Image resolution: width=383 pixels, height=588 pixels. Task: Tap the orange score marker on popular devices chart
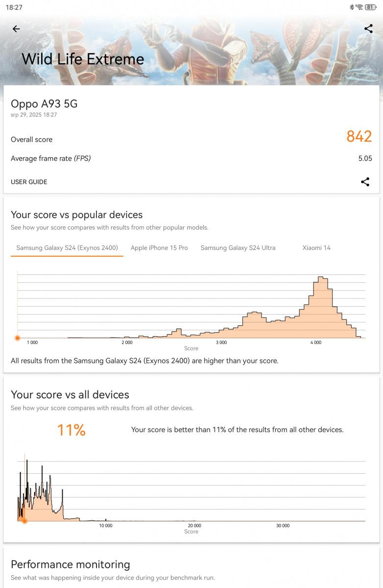coord(18,338)
